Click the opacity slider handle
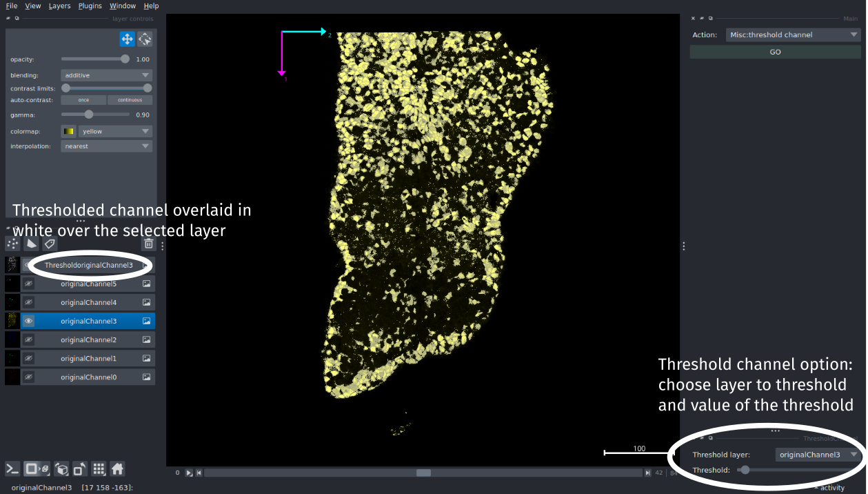Image resolution: width=868 pixels, height=494 pixels. pos(125,59)
